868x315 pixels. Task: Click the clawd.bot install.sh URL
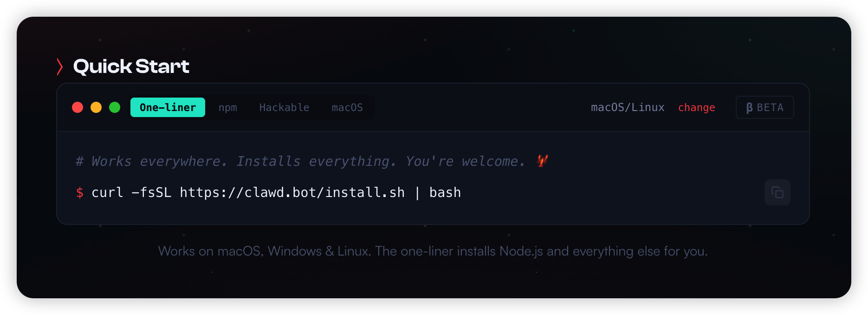(x=292, y=192)
